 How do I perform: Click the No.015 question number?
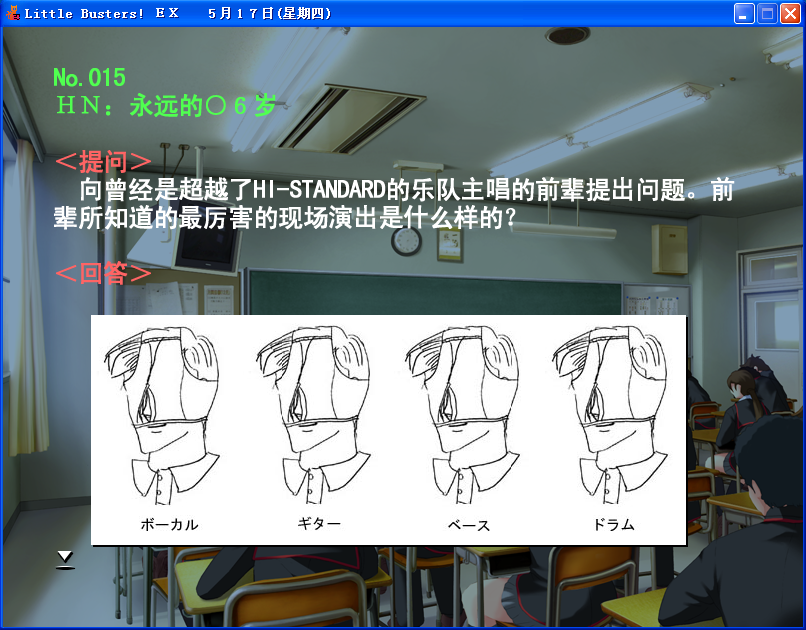[x=89, y=78]
